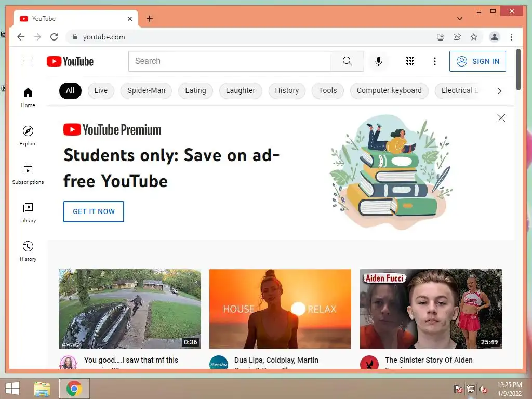The width and height of the screenshot is (532, 399).
Task: Select the All filter chip
Action: (70, 90)
